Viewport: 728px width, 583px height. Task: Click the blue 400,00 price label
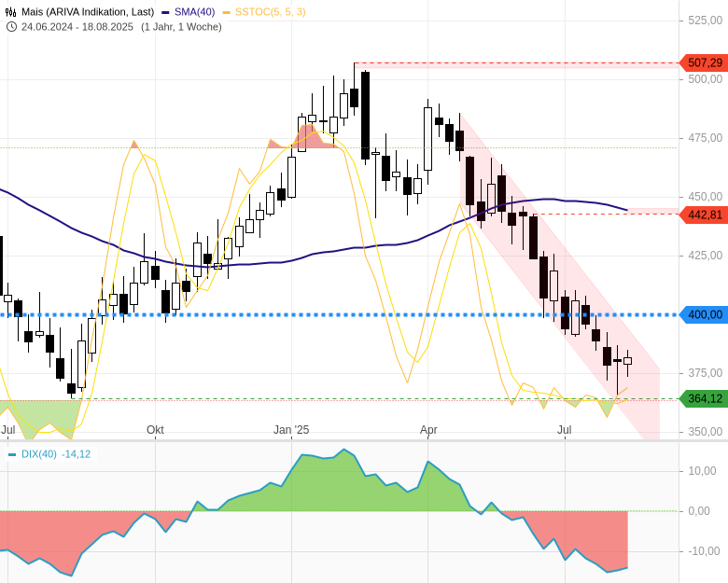point(703,314)
